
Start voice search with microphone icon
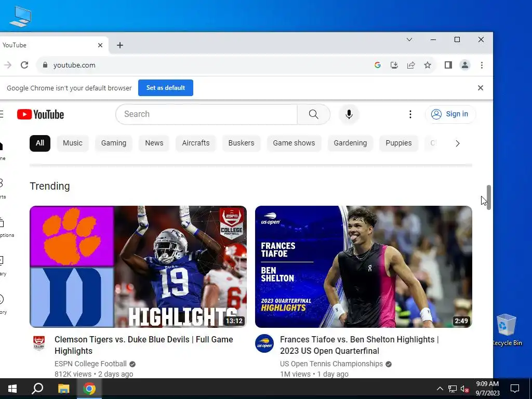(349, 114)
